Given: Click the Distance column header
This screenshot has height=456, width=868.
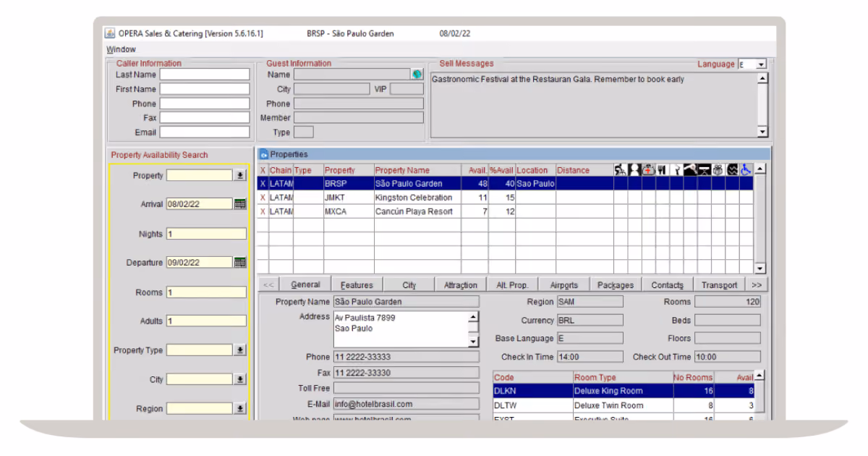Looking at the screenshot, I should (x=584, y=170).
